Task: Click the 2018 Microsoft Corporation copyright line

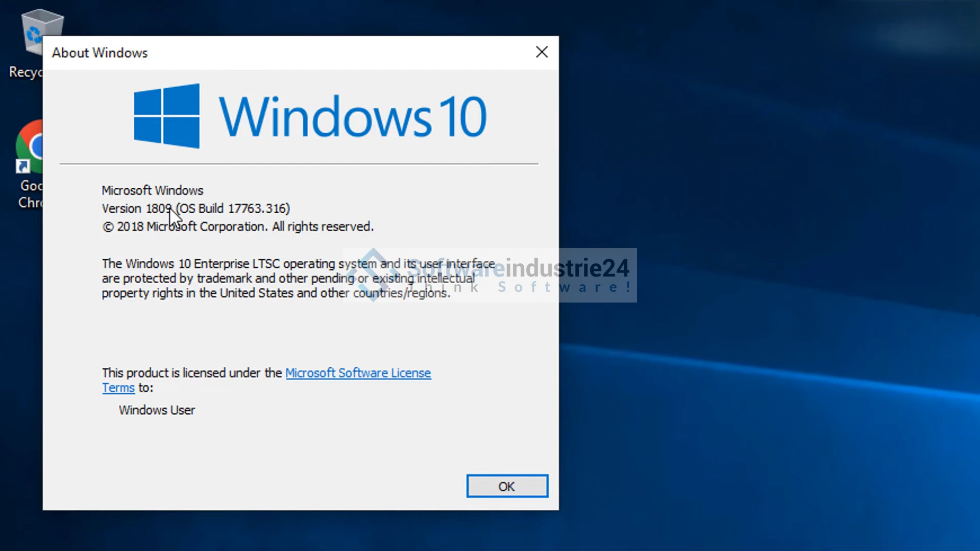Action: (x=238, y=227)
